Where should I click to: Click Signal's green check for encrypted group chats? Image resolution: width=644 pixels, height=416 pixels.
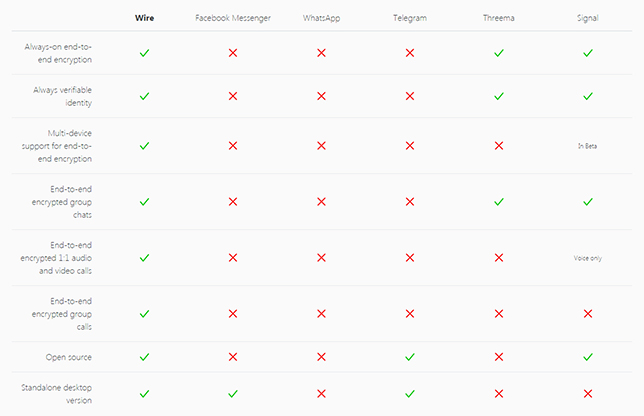pos(588,202)
